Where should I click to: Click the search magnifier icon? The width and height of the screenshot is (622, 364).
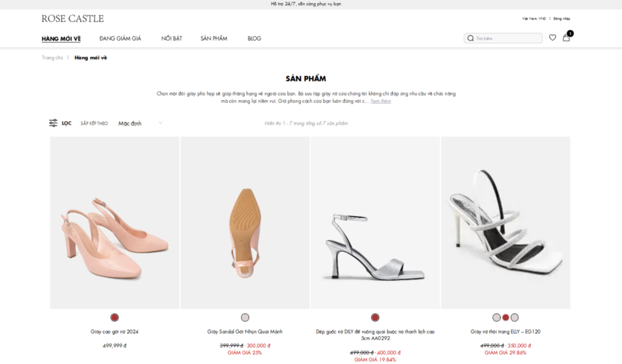pyautogui.click(x=471, y=38)
